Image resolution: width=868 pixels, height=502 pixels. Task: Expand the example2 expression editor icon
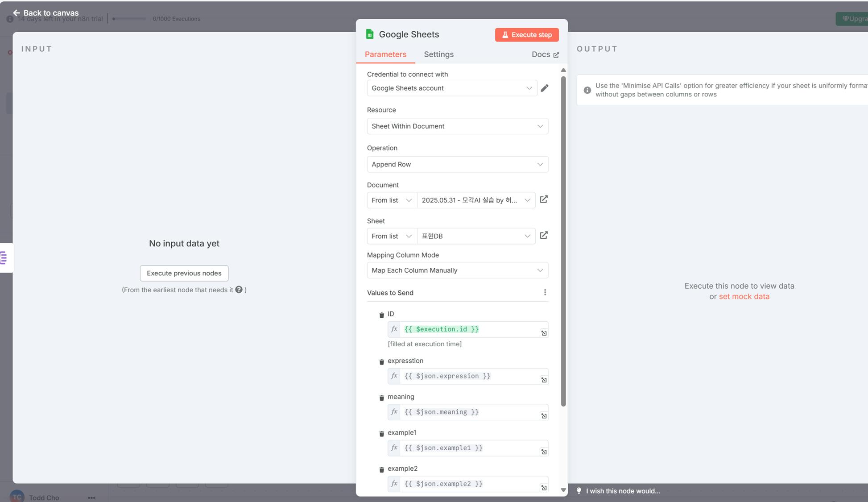click(544, 487)
